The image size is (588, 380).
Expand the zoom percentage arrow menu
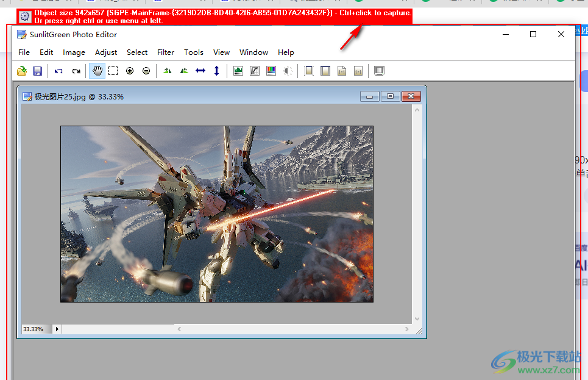57,329
